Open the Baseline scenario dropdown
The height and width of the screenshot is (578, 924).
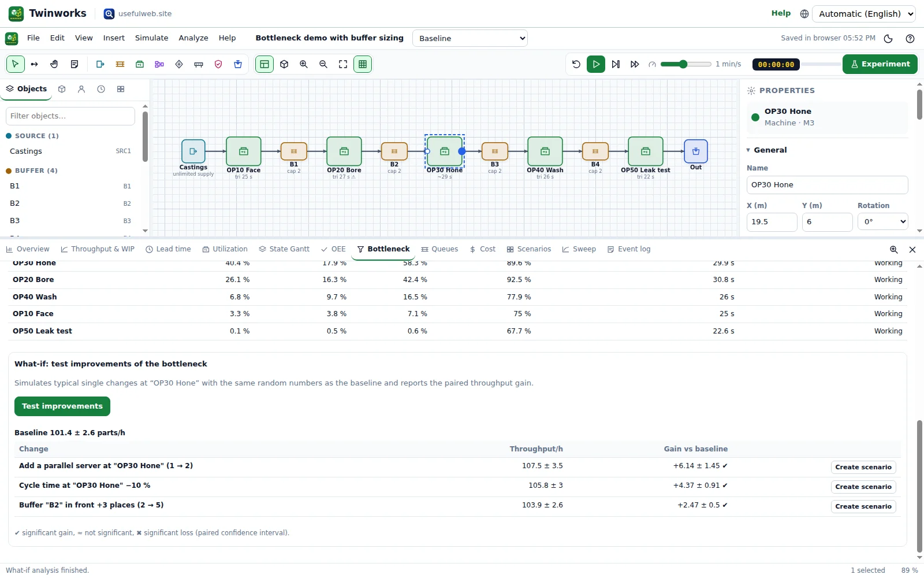coord(470,38)
